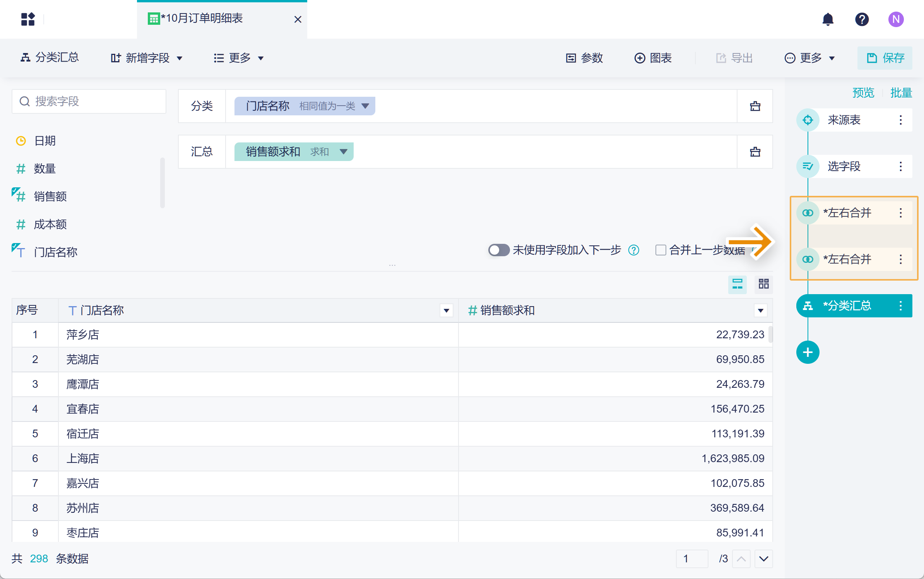Open 销售额求和 aggregation dropdown
This screenshot has width=924, height=579.
coord(343,152)
